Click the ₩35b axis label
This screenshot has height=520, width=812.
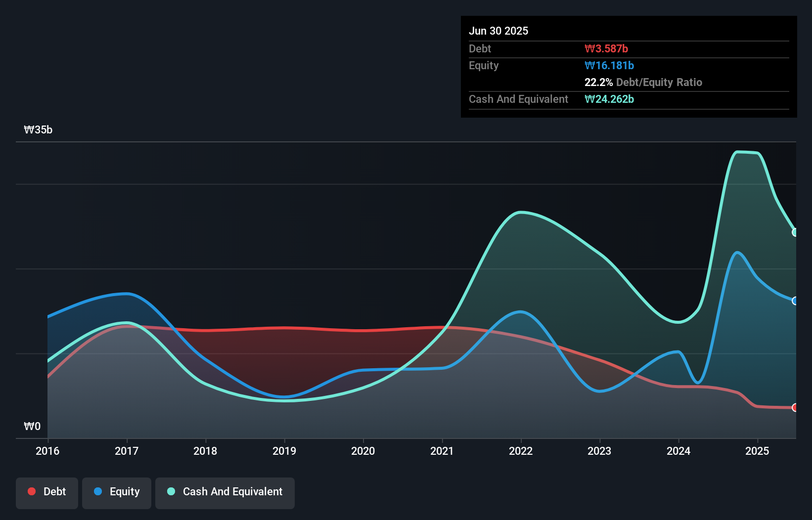tap(39, 130)
